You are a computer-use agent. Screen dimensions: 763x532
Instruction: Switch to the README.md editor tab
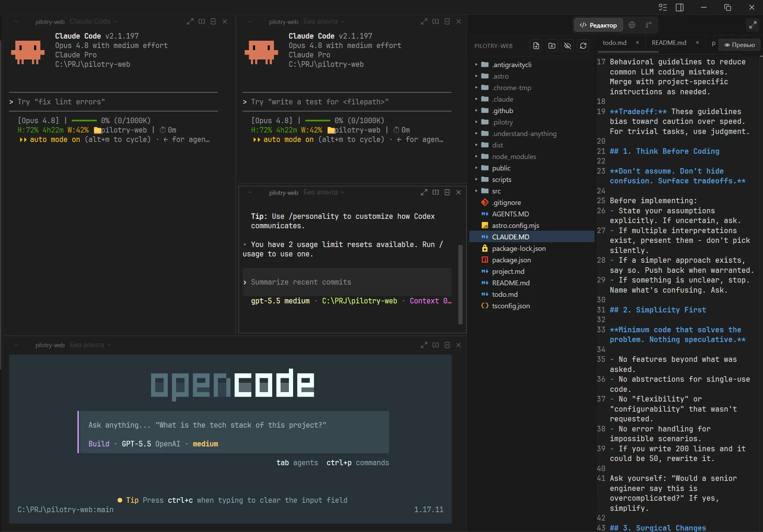(669, 42)
